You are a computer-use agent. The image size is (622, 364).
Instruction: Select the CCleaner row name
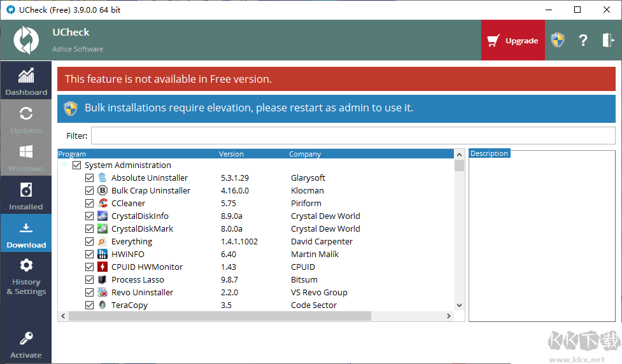tap(128, 203)
